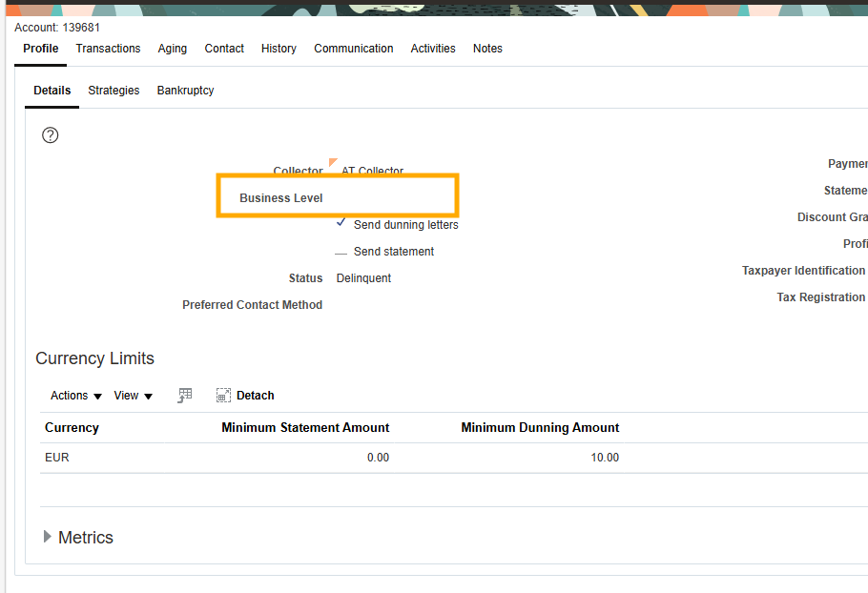Select the EUR currency row cell
The width and height of the screenshot is (868, 593).
[x=57, y=458]
